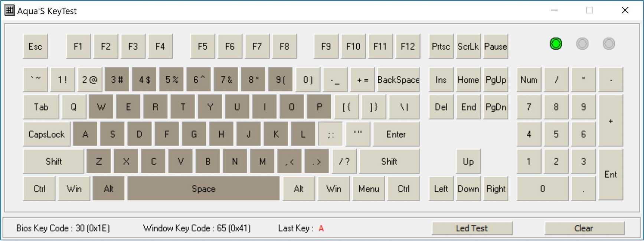Click the BackSpace key
Image resolution: width=644 pixels, height=241 pixels.
click(x=398, y=80)
